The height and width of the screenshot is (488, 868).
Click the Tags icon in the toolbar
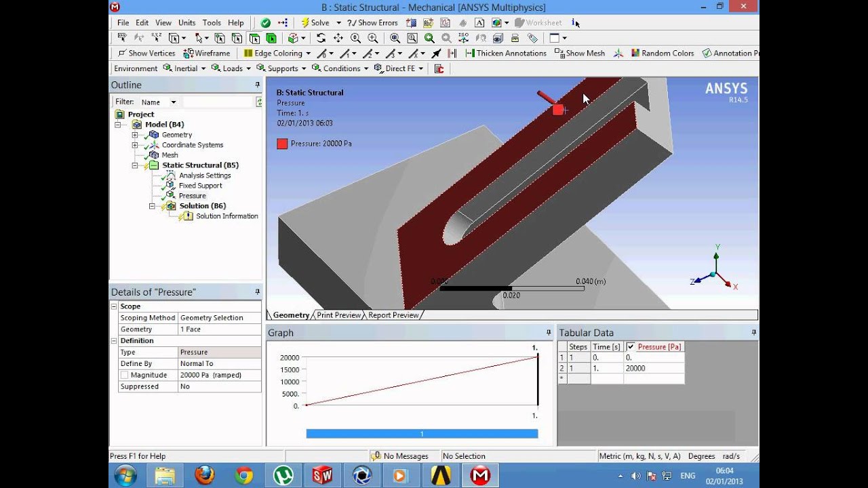(532, 38)
